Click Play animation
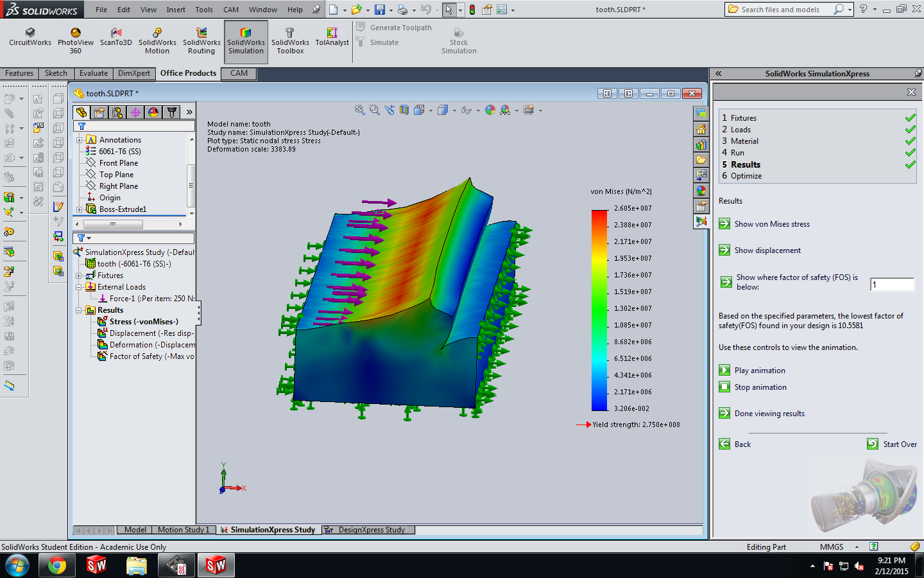Image resolution: width=924 pixels, height=578 pixels. [753, 371]
